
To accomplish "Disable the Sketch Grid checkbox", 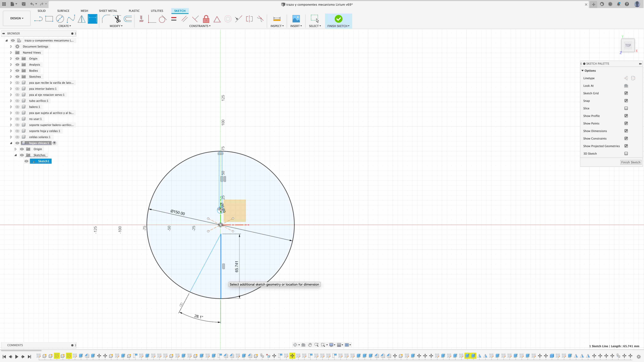I will [x=626, y=93].
